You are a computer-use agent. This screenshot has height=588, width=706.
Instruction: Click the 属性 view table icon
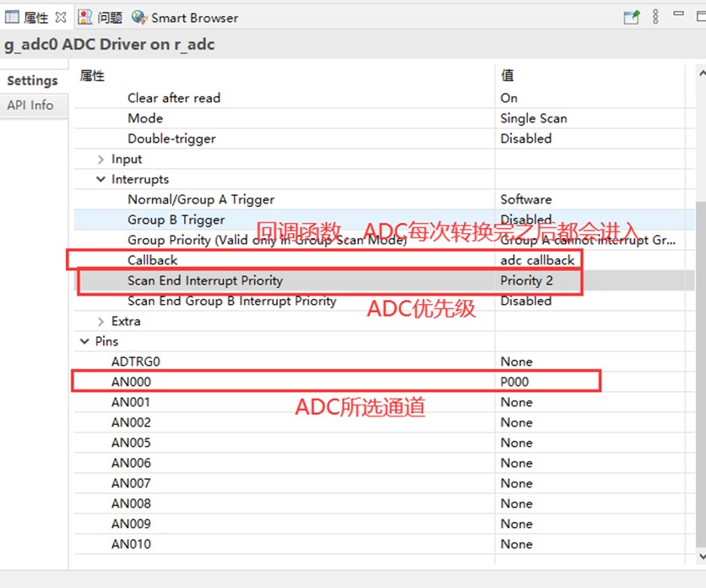tap(12, 17)
